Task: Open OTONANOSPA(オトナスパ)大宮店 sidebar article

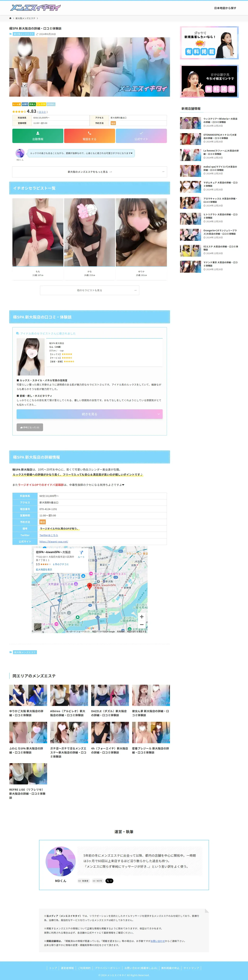Action: [209, 139]
